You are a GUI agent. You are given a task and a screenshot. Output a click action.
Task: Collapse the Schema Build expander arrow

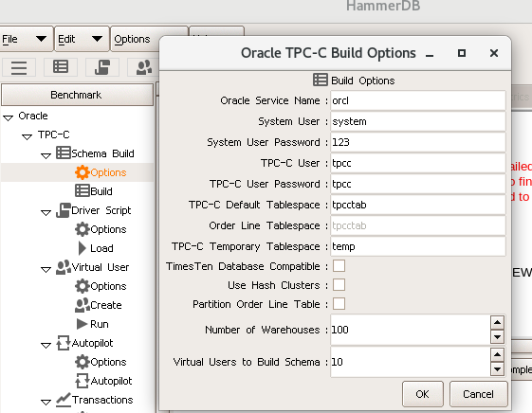coord(46,155)
